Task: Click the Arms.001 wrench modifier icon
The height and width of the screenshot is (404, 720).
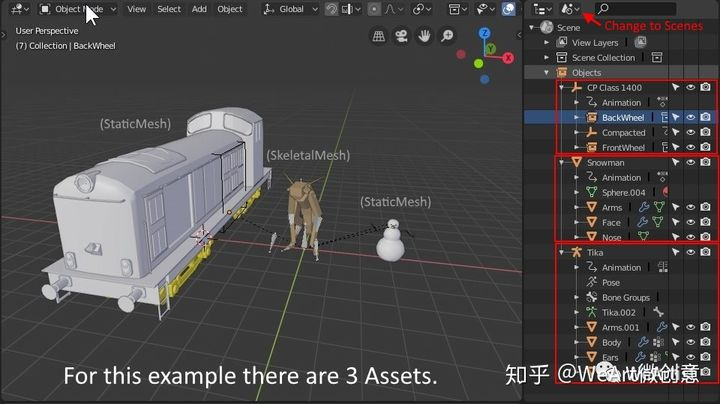Action: point(662,327)
